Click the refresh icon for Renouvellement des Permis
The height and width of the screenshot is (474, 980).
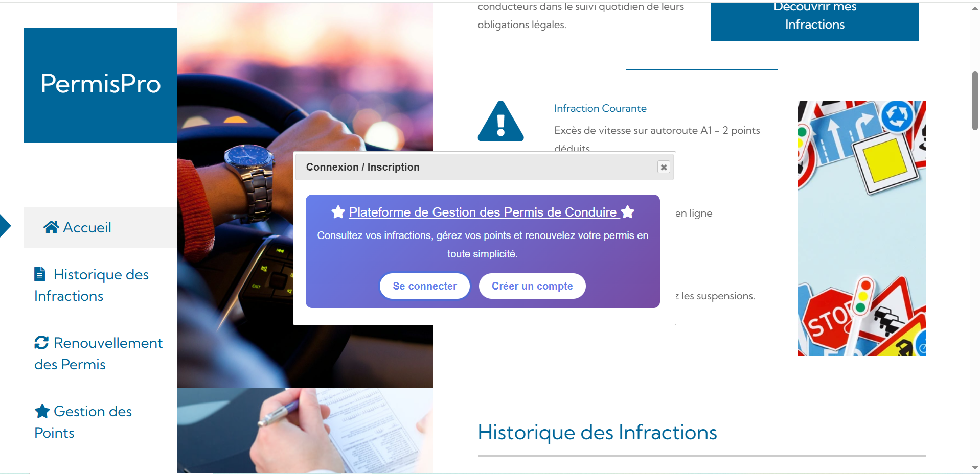click(x=41, y=343)
